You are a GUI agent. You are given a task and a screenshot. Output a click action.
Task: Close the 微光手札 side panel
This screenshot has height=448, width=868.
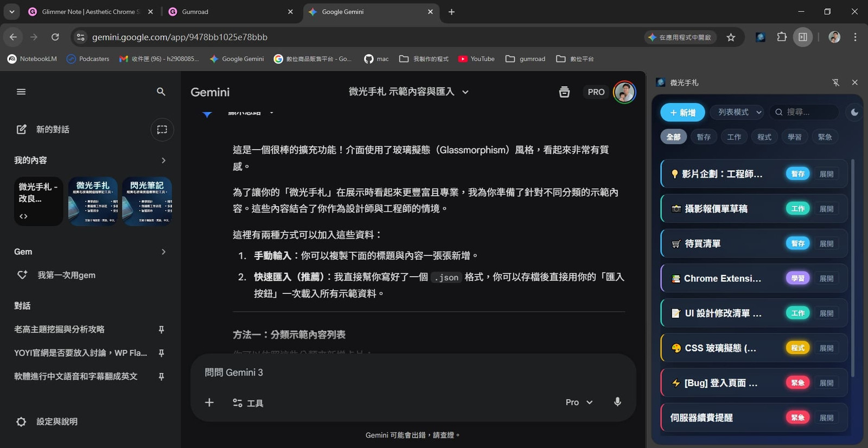854,82
